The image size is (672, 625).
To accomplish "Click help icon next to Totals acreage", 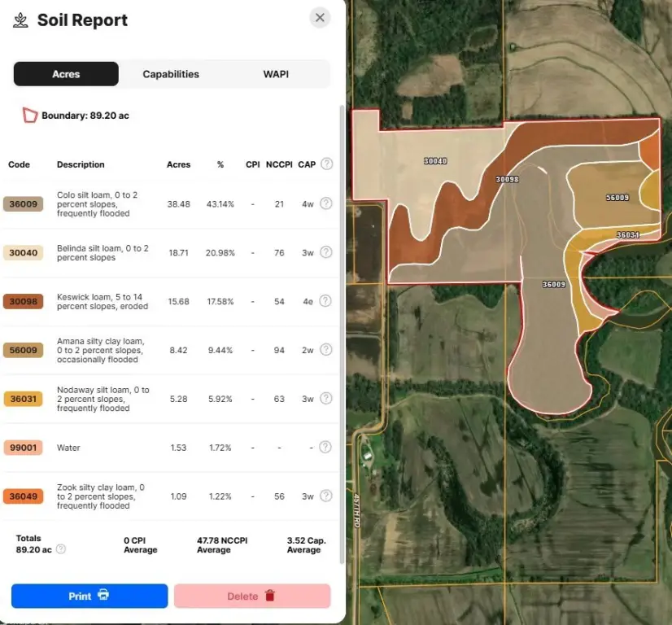I will (61, 549).
